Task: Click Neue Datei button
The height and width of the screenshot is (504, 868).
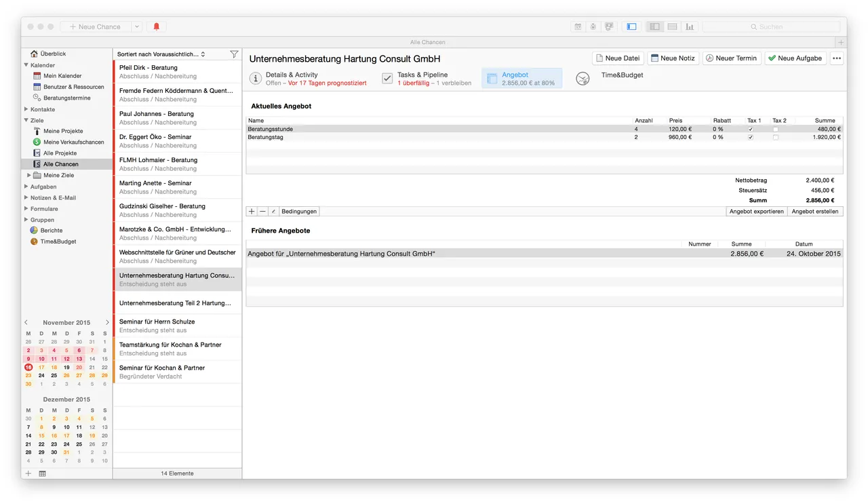Action: point(618,58)
